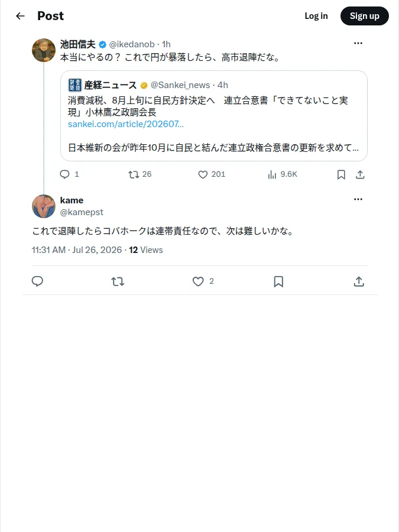The image size is (399, 532).
Task: Repost kame's post
Action: pyautogui.click(x=118, y=281)
